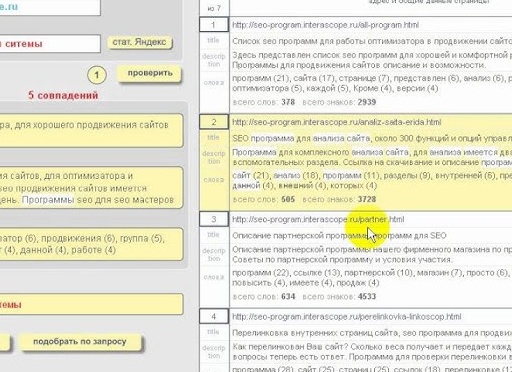Screen dimensions: 512x372
Task: Click the yellow box with red 'темы'
Action: point(91,304)
